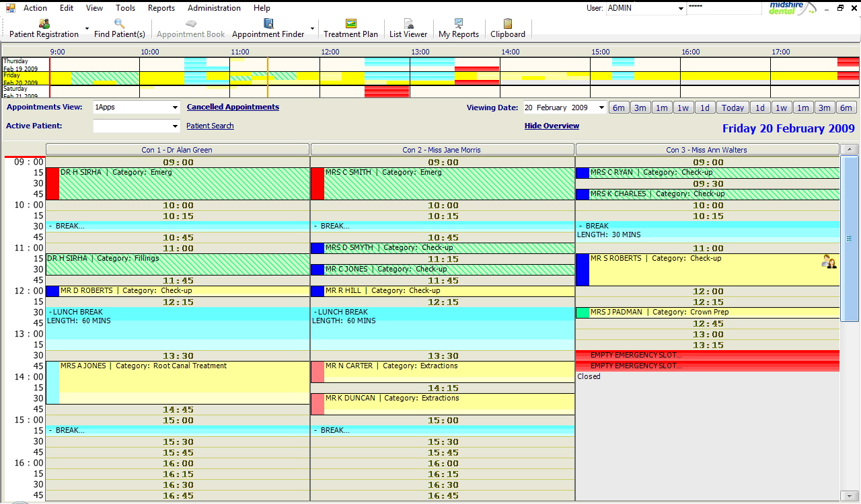
Task: Open the Administration menu
Action: (x=214, y=8)
